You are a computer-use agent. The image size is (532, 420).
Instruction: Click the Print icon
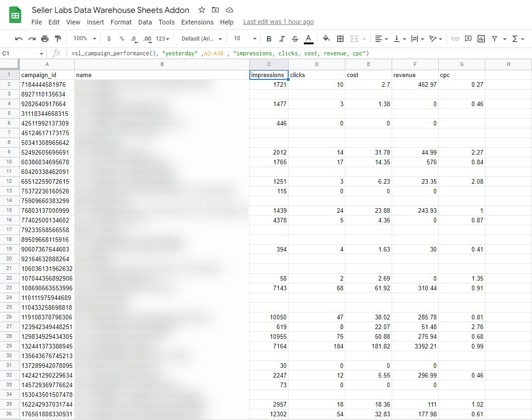45,39
